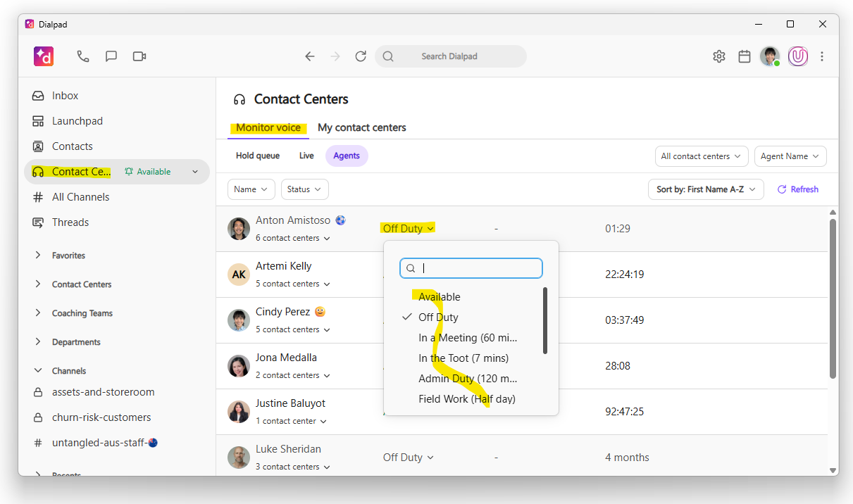Open the Status filter dropdown
This screenshot has width=853, height=504.
tap(304, 189)
